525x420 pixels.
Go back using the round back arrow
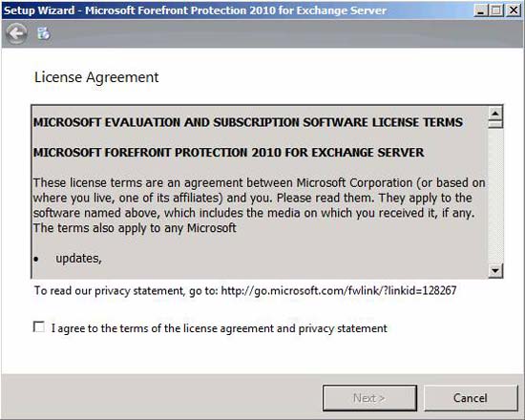(16, 33)
